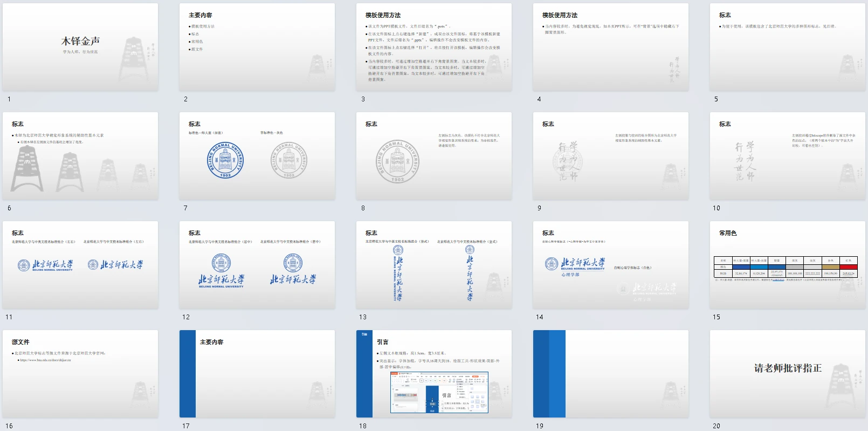The image size is (868, 431).
Task: Select slide 11 with horizontal blue logos
Action: 80,265
